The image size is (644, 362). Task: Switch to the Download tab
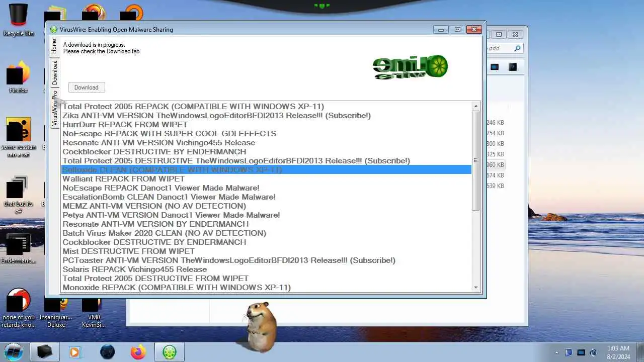click(x=54, y=72)
